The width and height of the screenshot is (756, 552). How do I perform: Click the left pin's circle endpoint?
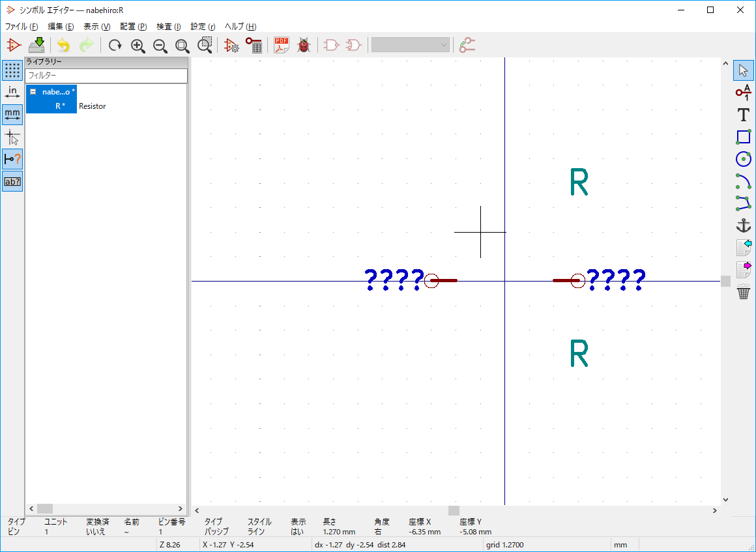(431, 281)
